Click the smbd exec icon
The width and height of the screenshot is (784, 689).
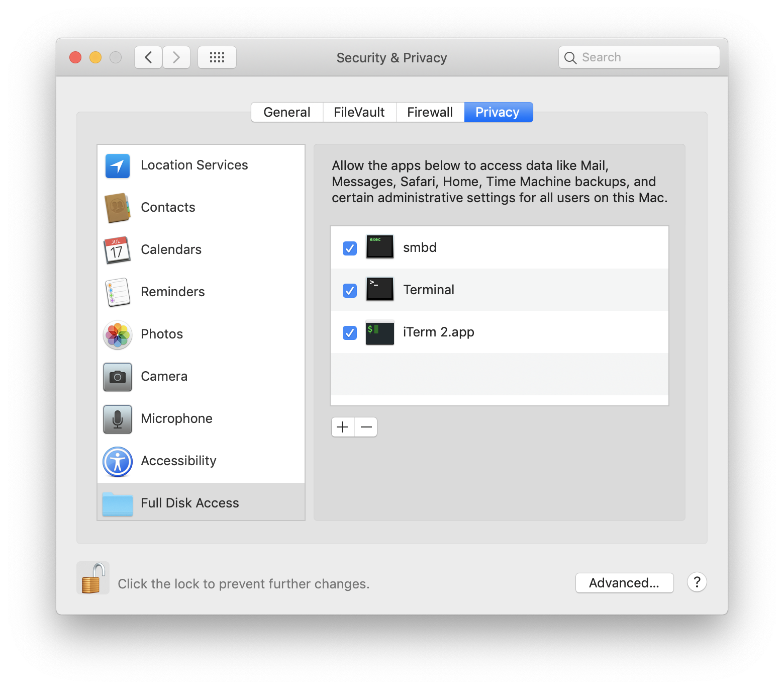[x=380, y=246]
